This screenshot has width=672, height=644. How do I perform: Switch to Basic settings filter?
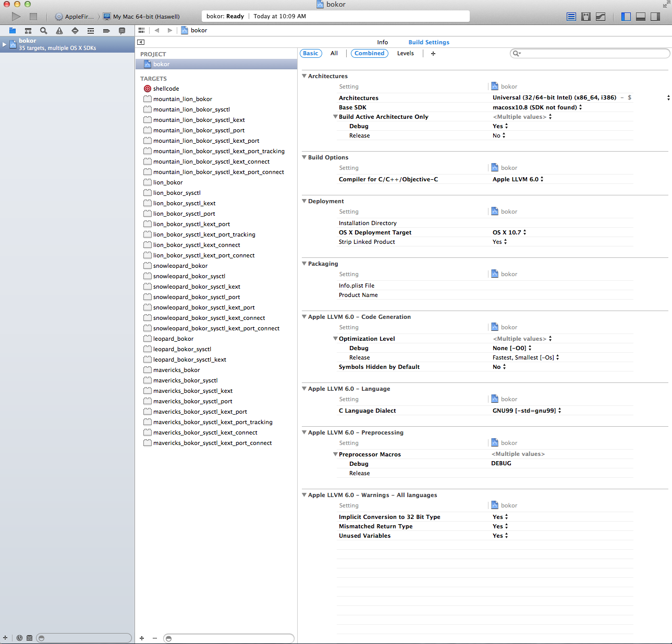311,53
